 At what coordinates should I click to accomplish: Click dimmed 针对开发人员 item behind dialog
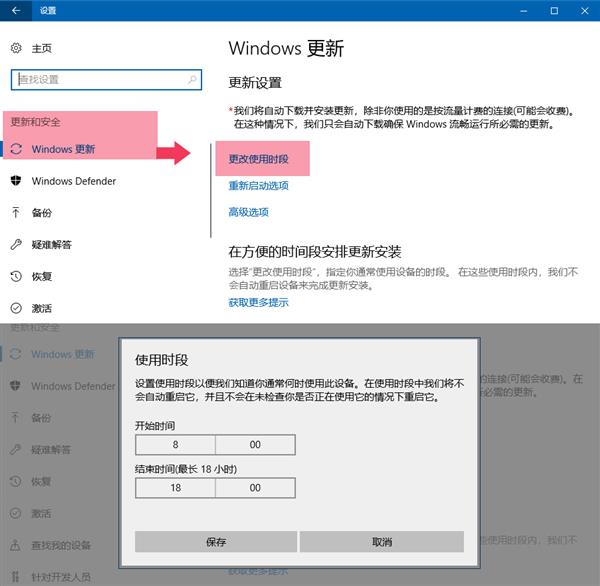pos(61,577)
